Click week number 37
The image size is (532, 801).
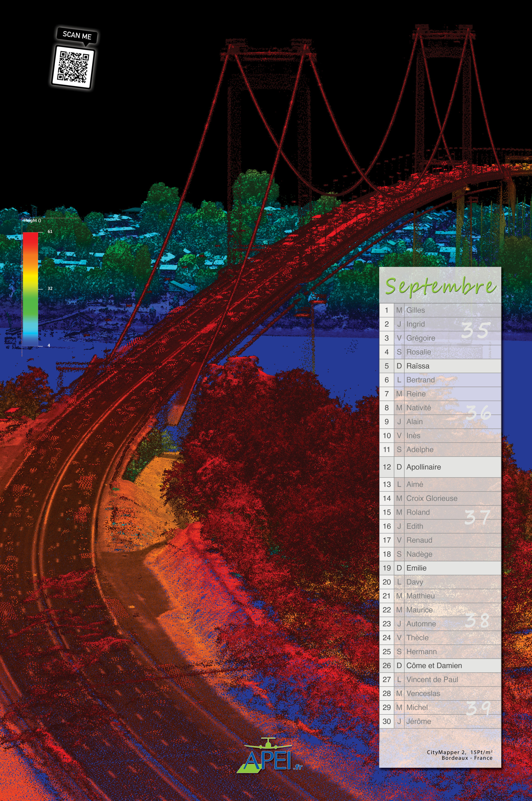477,517
